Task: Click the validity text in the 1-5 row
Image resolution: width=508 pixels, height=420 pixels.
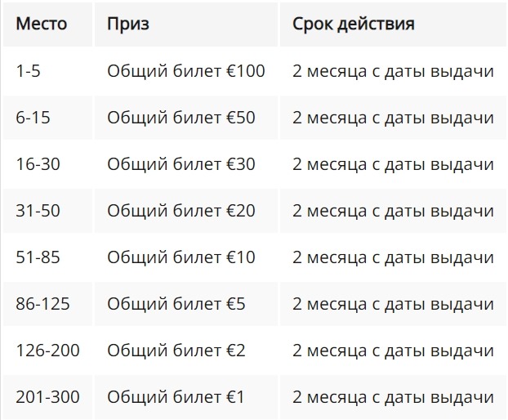Action: (393, 71)
